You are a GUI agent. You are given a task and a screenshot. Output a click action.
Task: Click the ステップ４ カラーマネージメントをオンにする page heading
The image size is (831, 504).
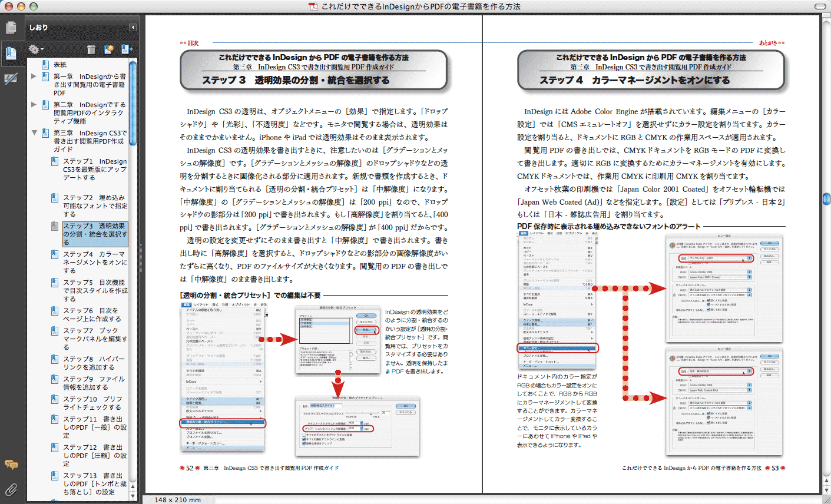(634, 80)
